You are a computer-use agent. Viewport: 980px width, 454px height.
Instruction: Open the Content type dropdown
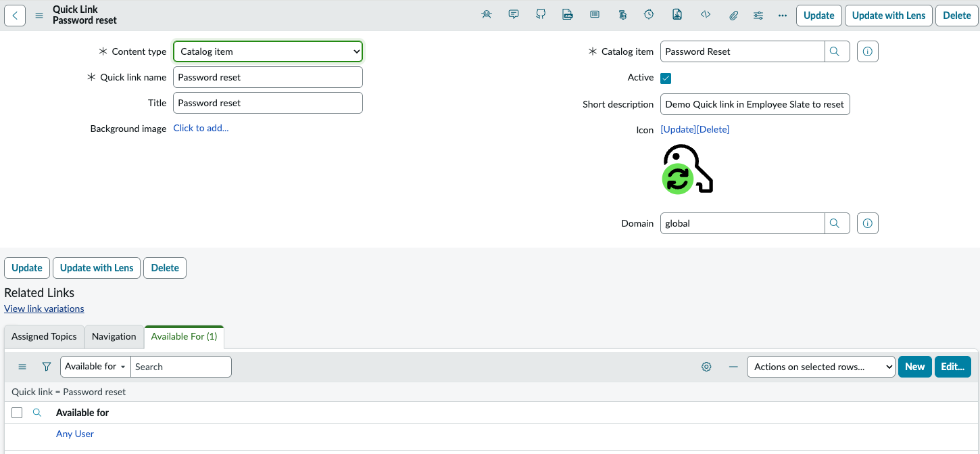point(268,51)
